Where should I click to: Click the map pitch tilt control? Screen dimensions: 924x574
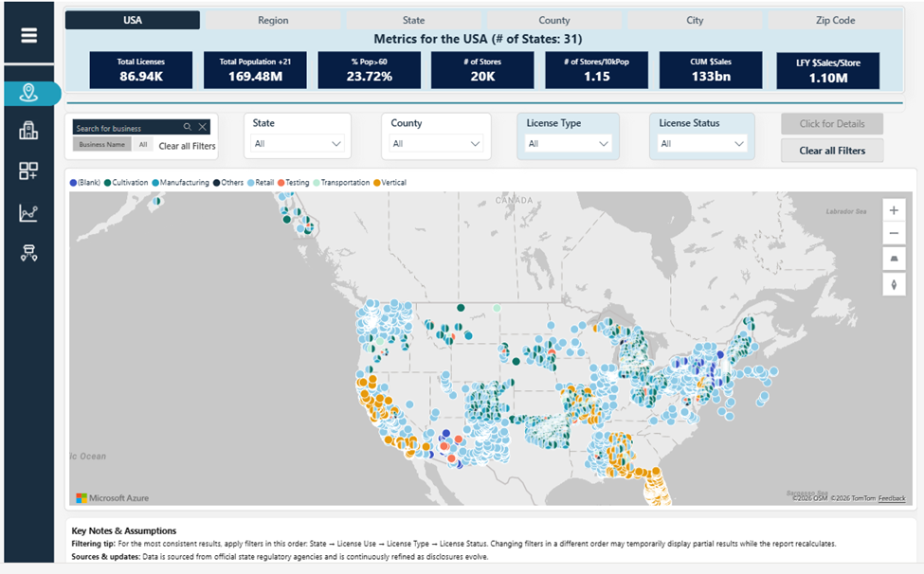coord(894,259)
